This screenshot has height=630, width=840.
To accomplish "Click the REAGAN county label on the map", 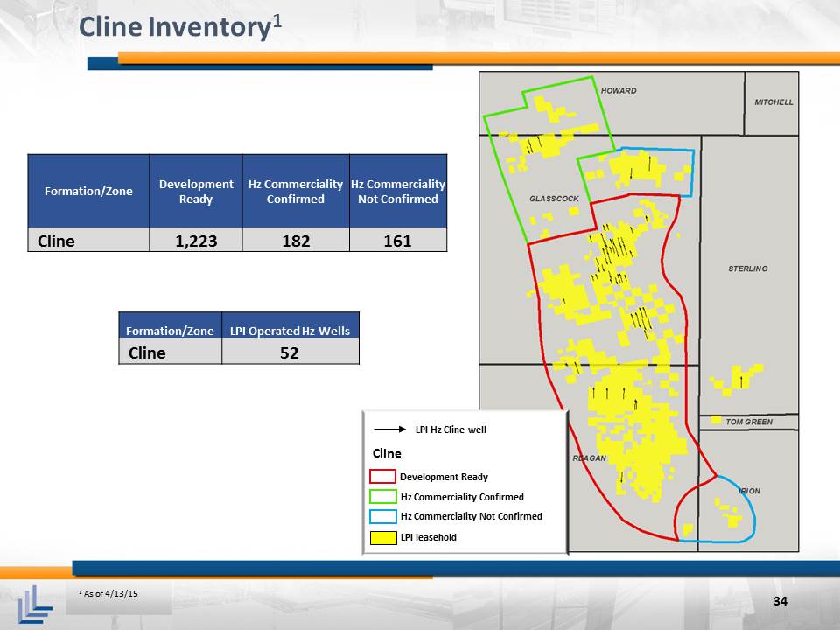I will (589, 458).
